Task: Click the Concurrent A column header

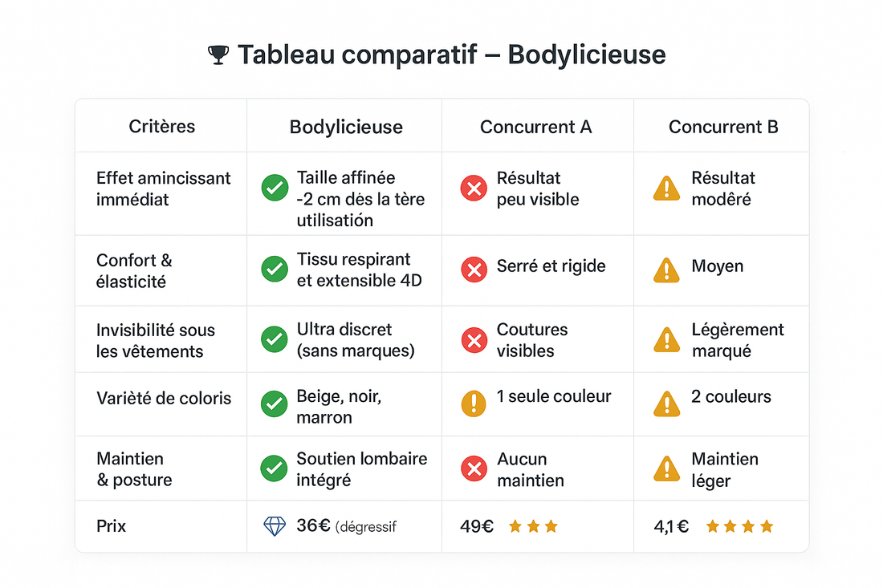Action: pyautogui.click(x=535, y=127)
